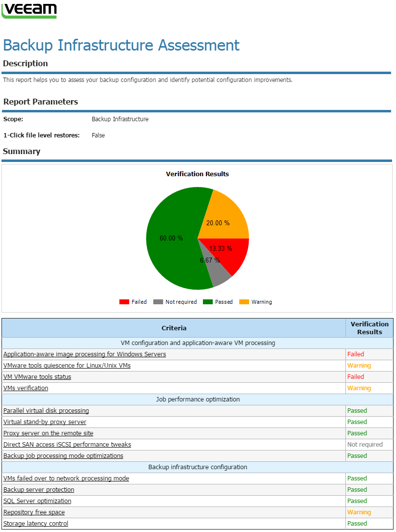
Task: Click the Criteria column header
Action: click(173, 327)
